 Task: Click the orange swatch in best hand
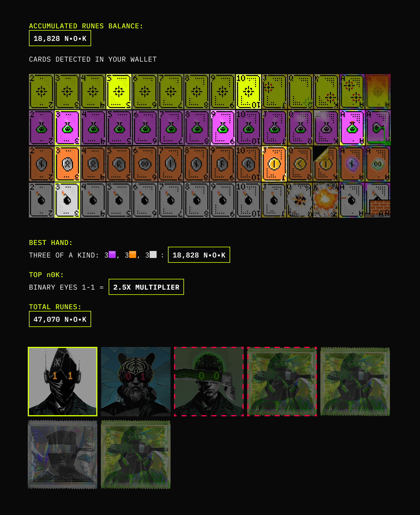[x=133, y=255]
